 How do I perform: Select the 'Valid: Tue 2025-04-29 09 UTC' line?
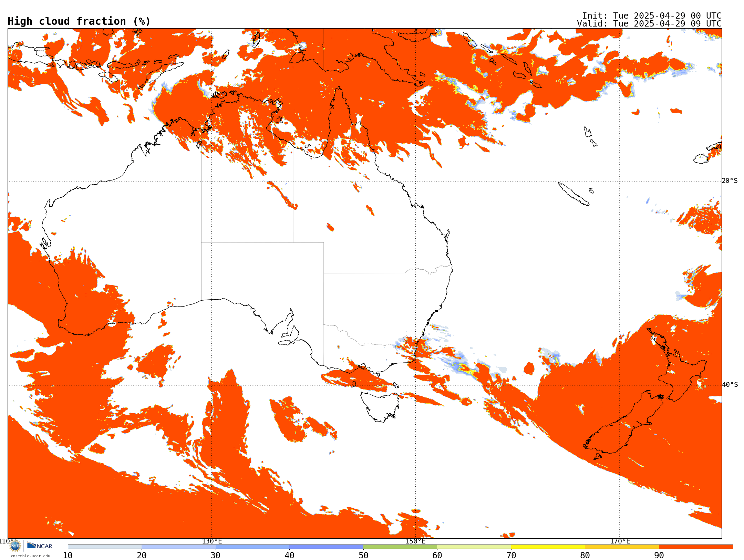tap(649, 24)
